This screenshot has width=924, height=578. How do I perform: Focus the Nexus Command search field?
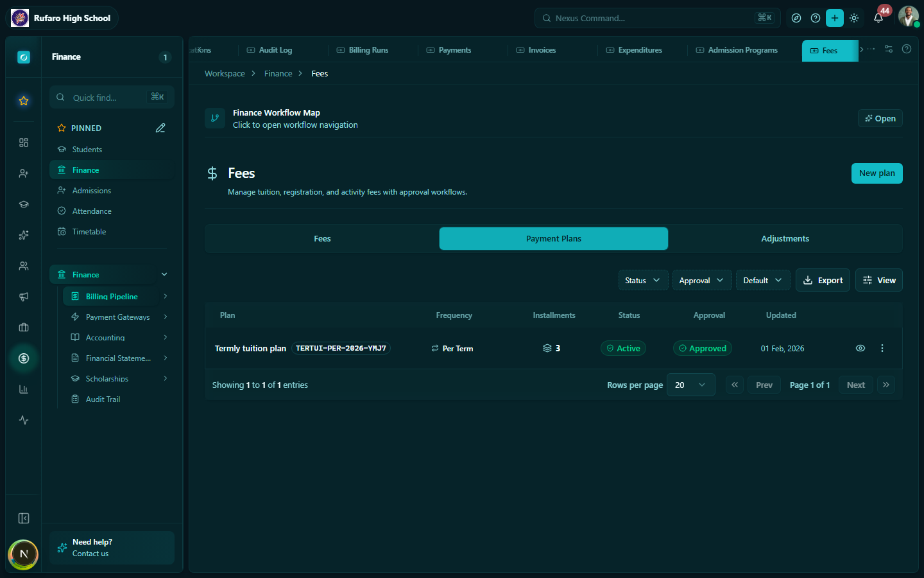click(658, 18)
